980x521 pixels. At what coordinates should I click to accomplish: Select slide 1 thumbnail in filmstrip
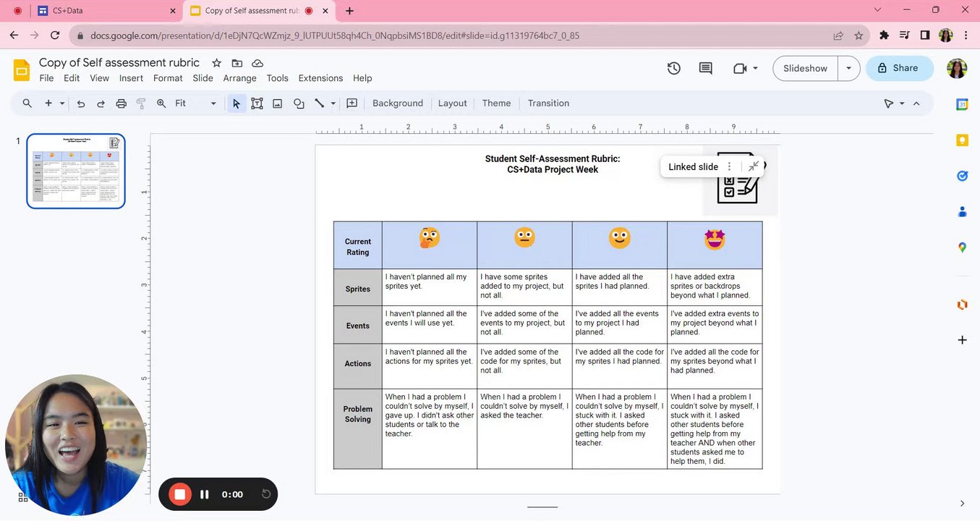76,171
